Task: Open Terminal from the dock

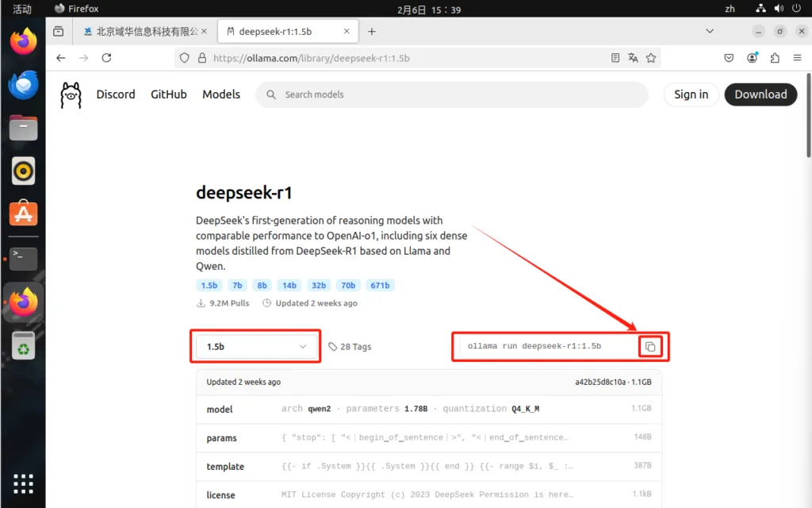Action: (x=23, y=259)
